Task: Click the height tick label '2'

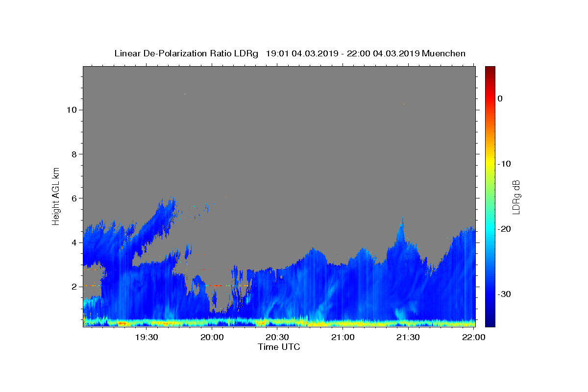Action: click(73, 286)
